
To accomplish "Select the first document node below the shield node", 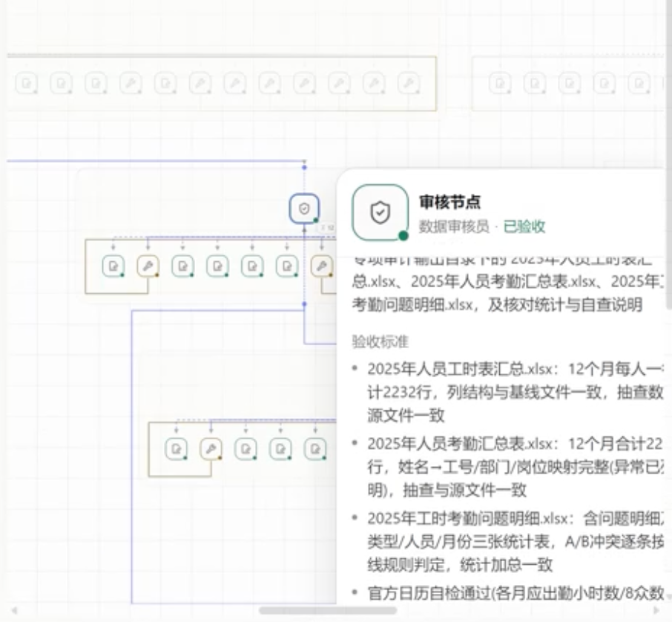I will (x=113, y=266).
